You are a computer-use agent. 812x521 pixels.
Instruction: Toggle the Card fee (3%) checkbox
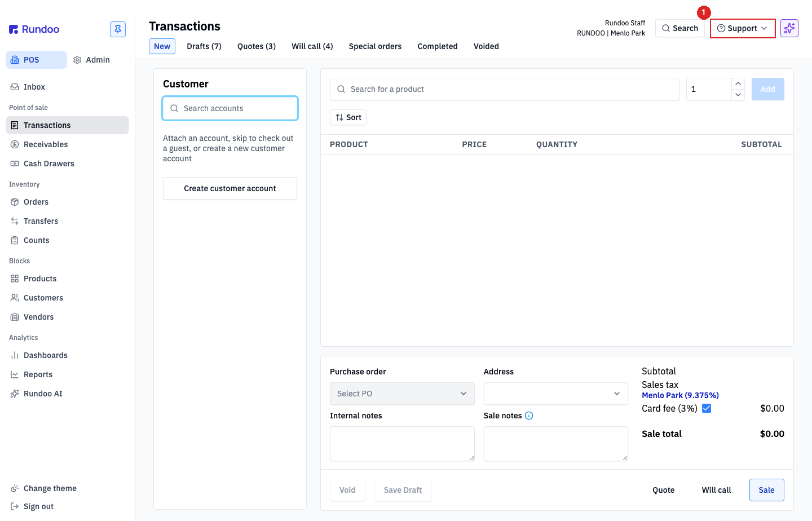(707, 408)
